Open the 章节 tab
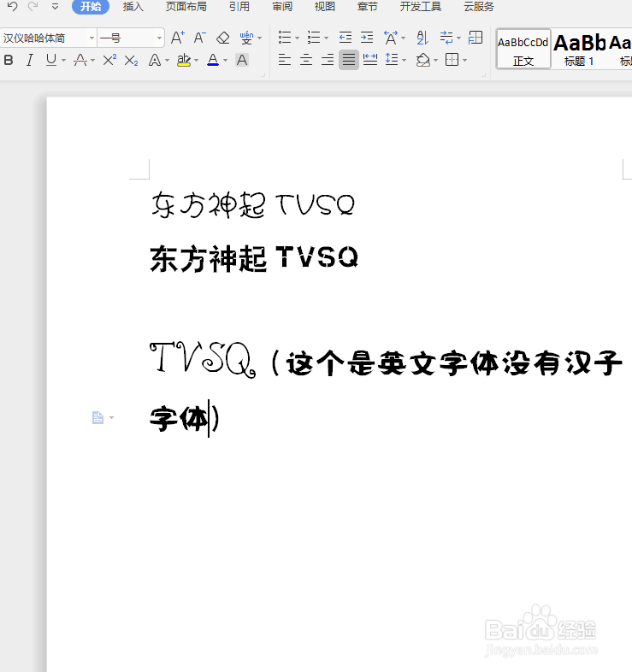 click(x=368, y=7)
